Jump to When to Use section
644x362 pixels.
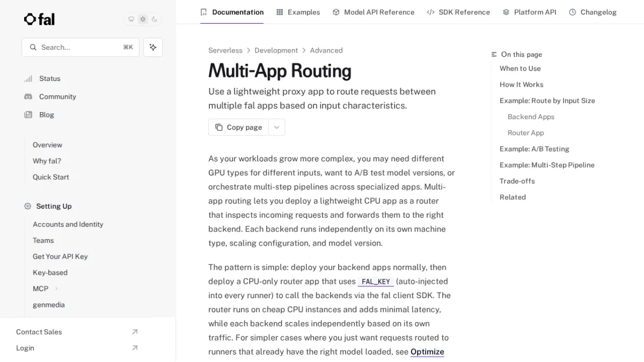[x=520, y=69]
